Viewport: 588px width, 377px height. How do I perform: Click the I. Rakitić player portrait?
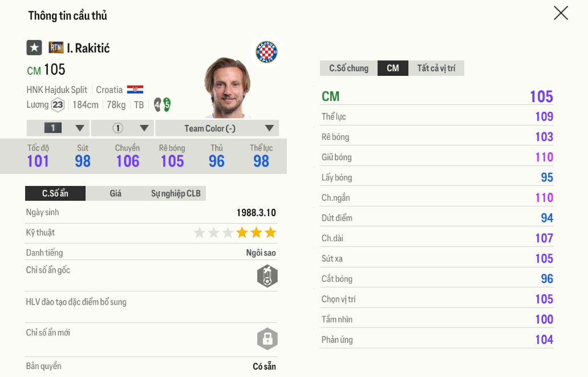click(x=227, y=88)
